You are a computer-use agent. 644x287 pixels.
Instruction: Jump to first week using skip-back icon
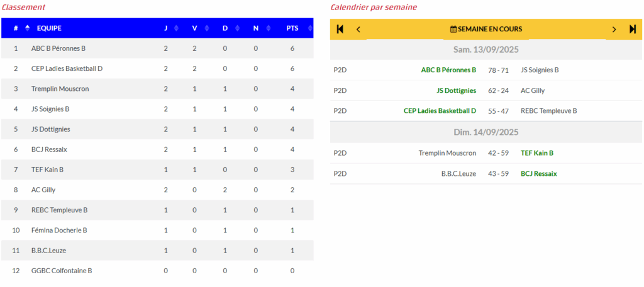[x=340, y=29]
